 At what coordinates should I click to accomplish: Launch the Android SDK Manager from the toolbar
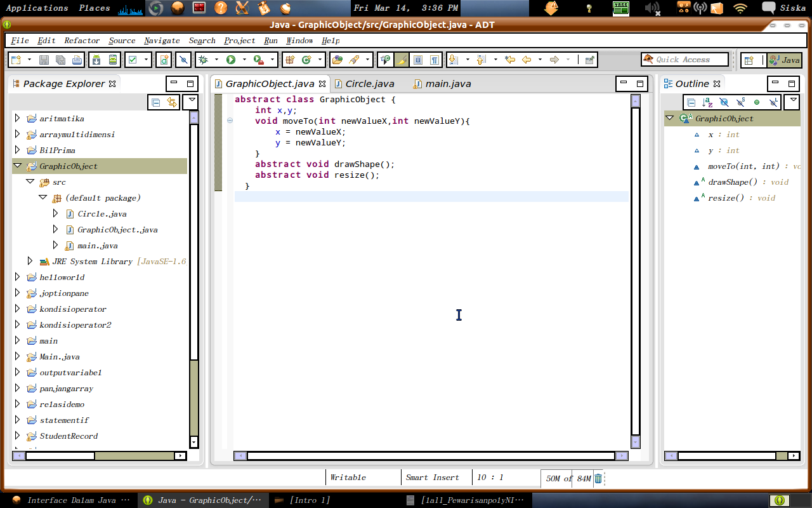coord(95,60)
